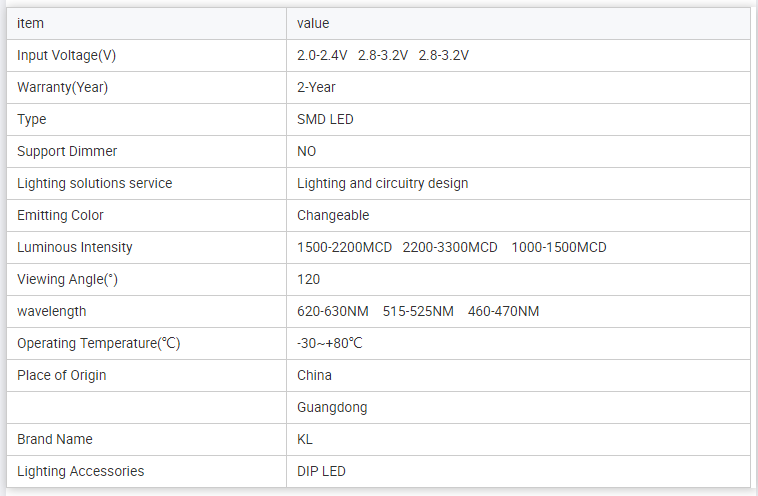Click the 'Changeable' color value
This screenshot has height=496, width=758.
coord(333,215)
